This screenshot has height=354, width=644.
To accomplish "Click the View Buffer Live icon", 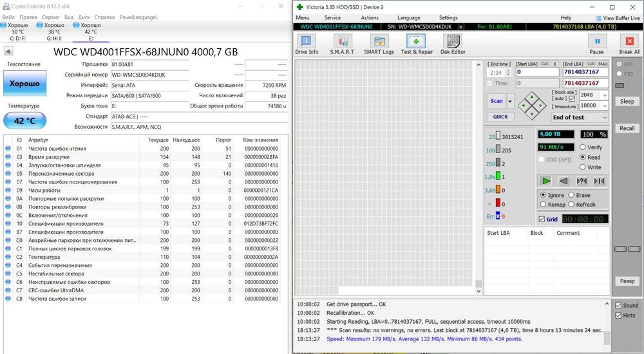I will click(598, 18).
